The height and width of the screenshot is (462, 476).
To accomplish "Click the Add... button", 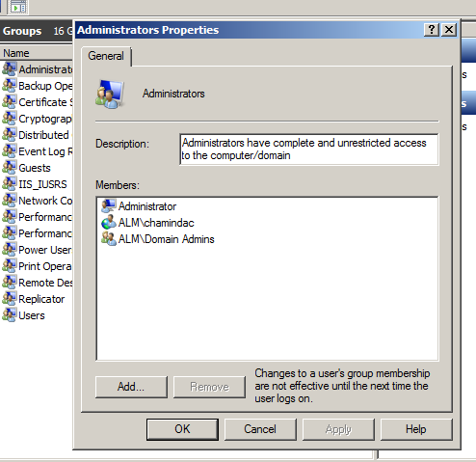I will pos(131,387).
